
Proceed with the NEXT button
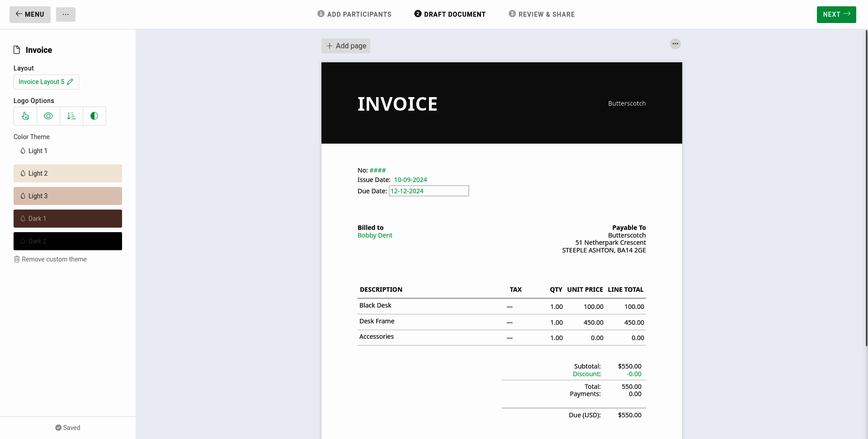[x=836, y=14]
